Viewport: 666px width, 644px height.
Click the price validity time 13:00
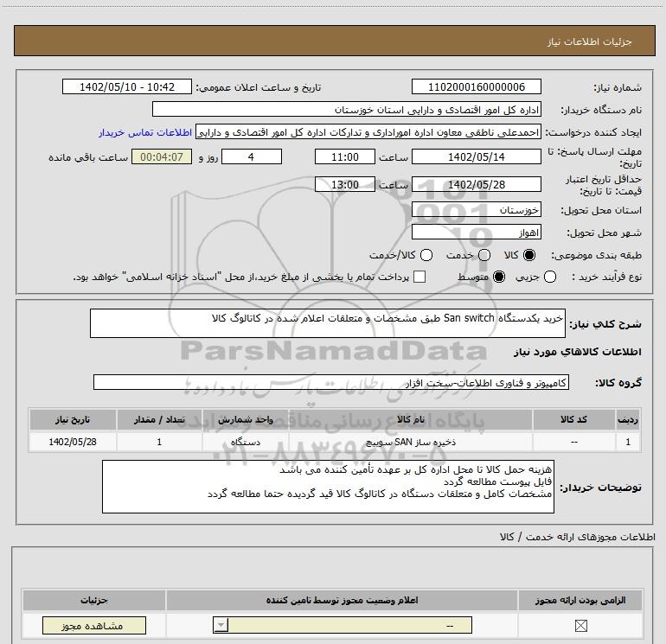(x=345, y=184)
